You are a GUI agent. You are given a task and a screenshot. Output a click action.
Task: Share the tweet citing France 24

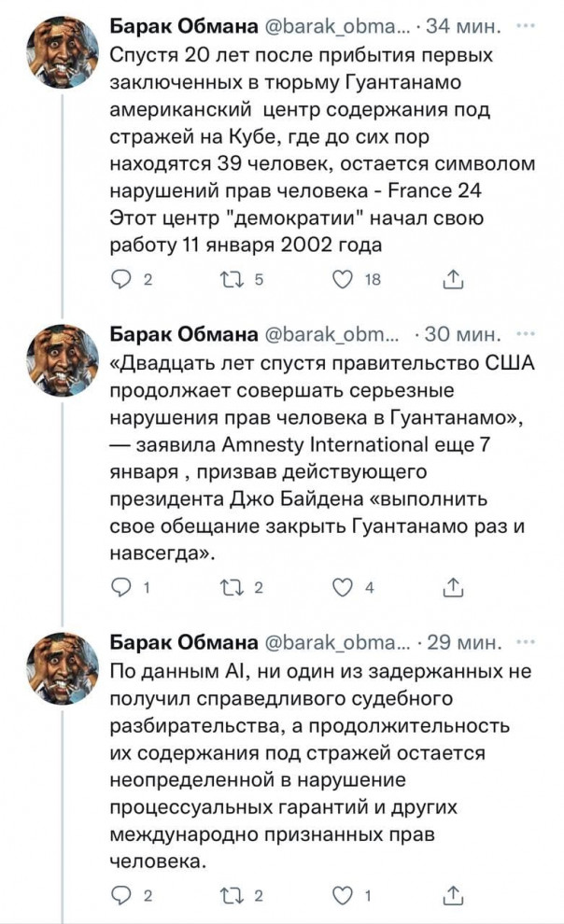coord(452,277)
